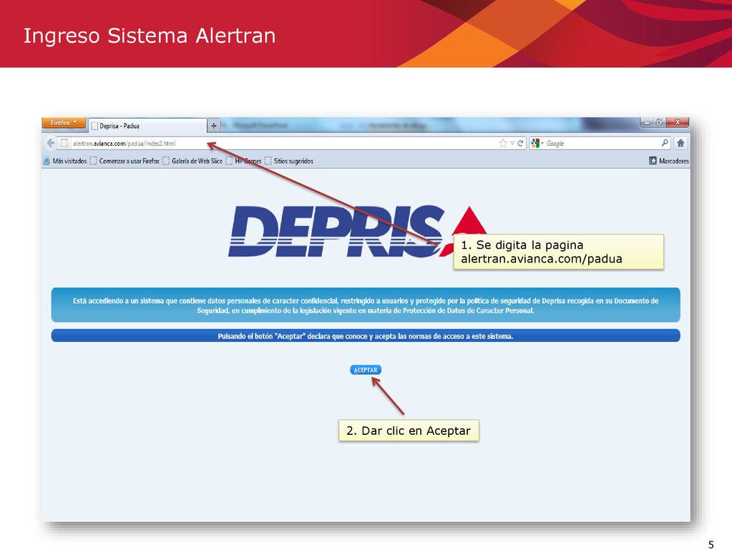Reload the page with the refresh icon
Image resolution: width=732 pixels, height=560 pixels.
coord(520,143)
